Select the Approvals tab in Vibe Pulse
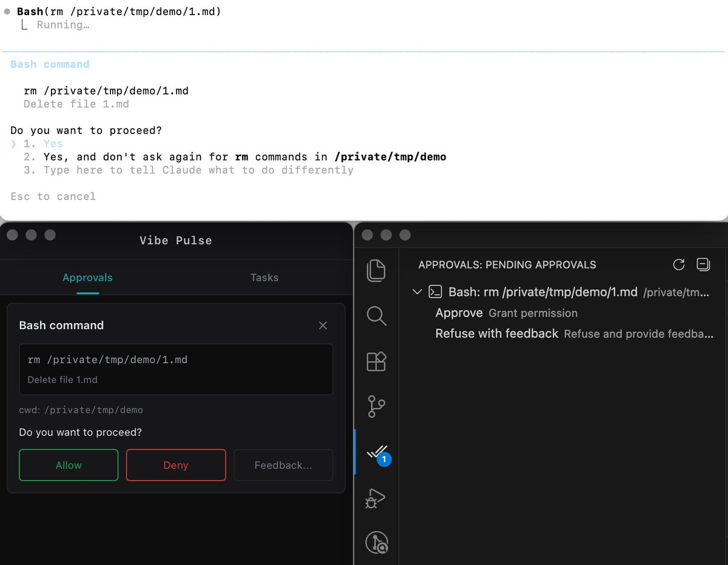Screen dimensions: 728x565 coord(87,278)
